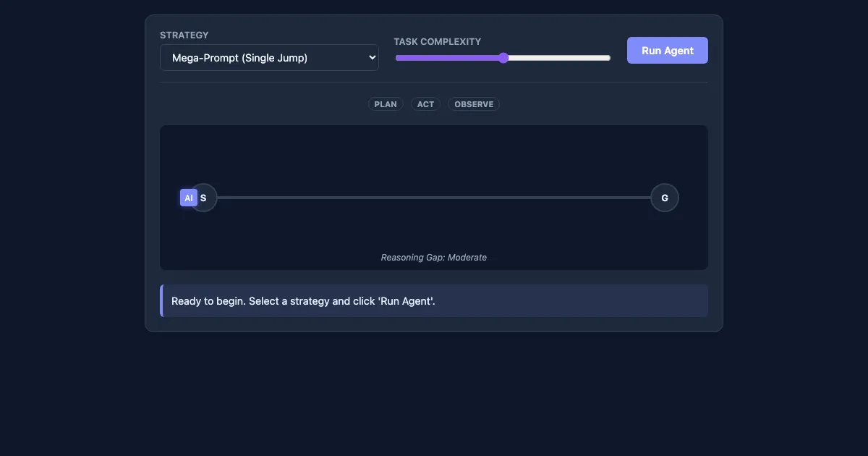Click 'Reasoning Gap: Moderate' text
The image size is (868, 456).
(434, 258)
